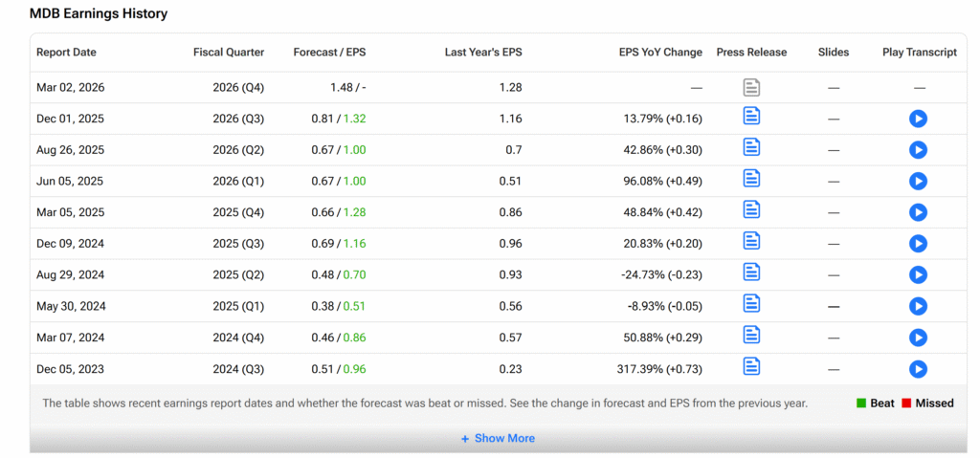Screen dimensions: 980x458
Task: Open press release for Aug 26, 2025 report
Action: [x=752, y=147]
